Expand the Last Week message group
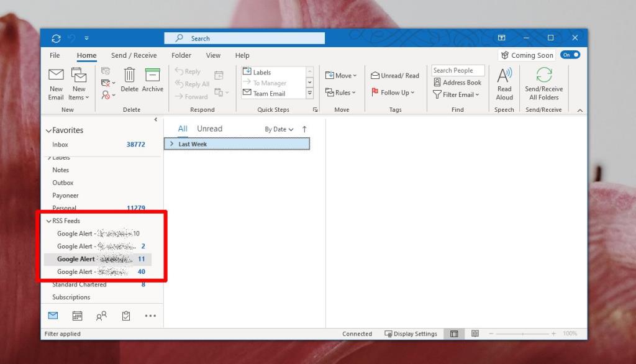This screenshot has height=364, width=636. tap(172, 143)
